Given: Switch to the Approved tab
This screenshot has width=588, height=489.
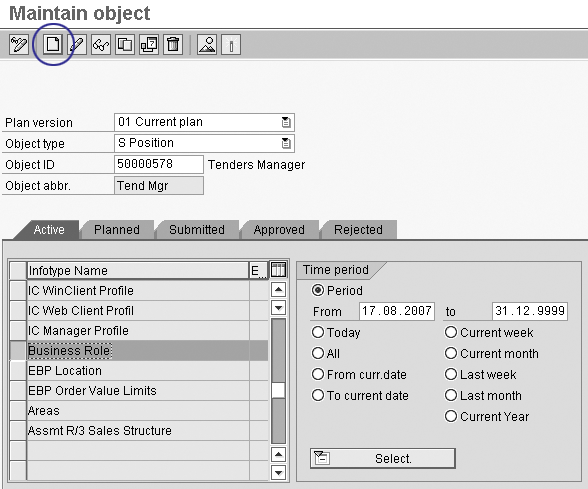Looking at the screenshot, I should pyautogui.click(x=279, y=230).
